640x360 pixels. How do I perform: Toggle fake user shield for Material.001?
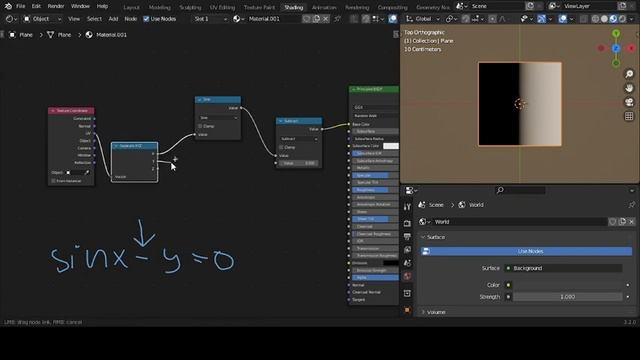click(x=306, y=19)
